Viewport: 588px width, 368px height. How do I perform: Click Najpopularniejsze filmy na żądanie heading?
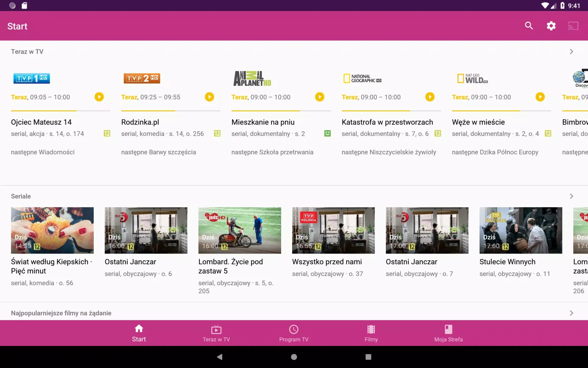(x=61, y=313)
